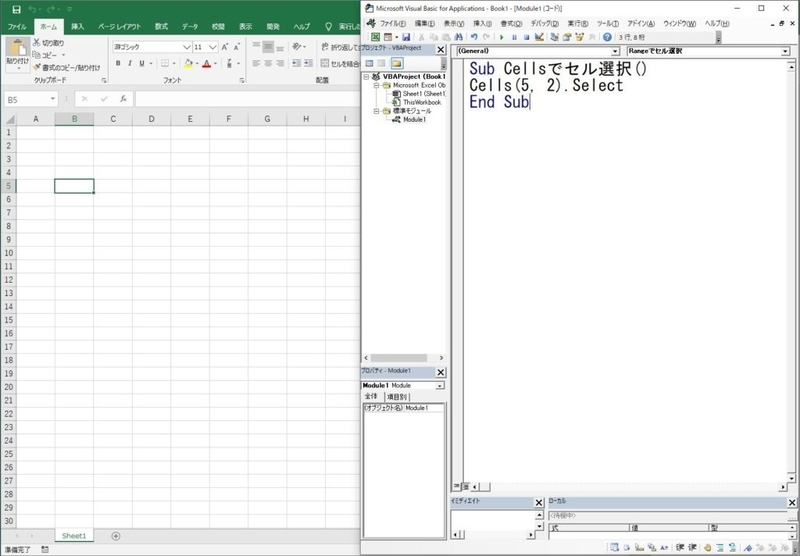Toggle bold formatting in Excel ribbon
The height and width of the screenshot is (556, 800).
[118, 63]
